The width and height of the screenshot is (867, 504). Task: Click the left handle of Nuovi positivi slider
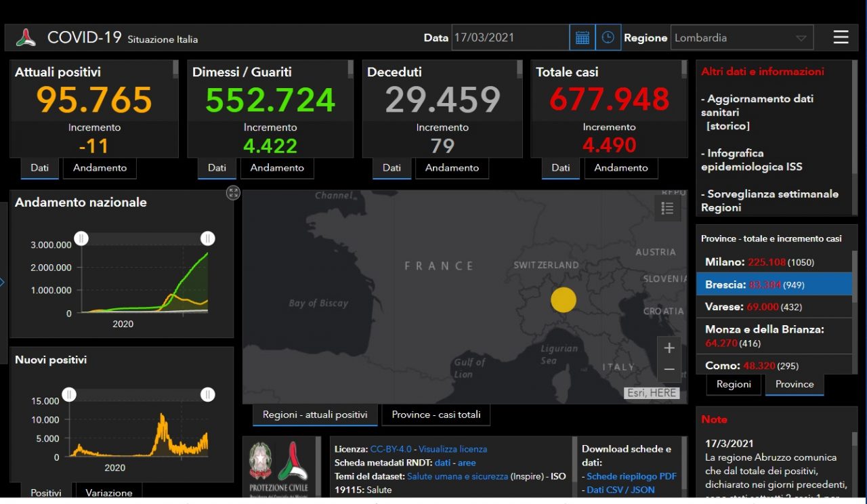click(x=69, y=394)
